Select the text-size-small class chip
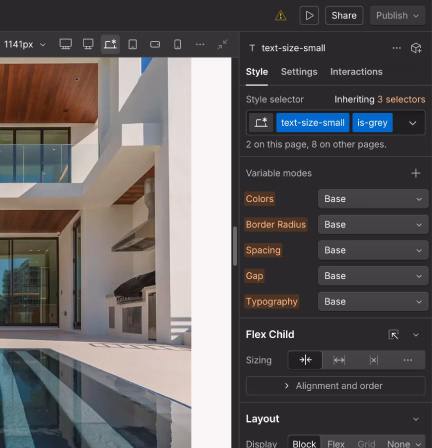 click(x=313, y=123)
